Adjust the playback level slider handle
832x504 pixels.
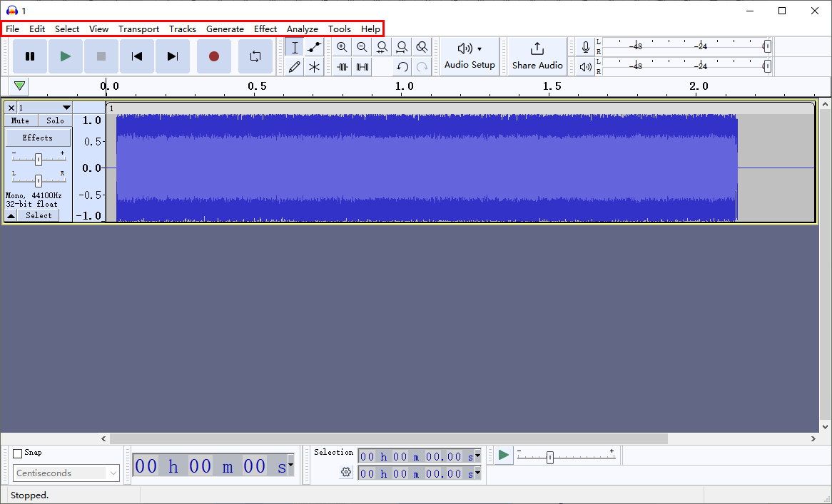(767, 66)
